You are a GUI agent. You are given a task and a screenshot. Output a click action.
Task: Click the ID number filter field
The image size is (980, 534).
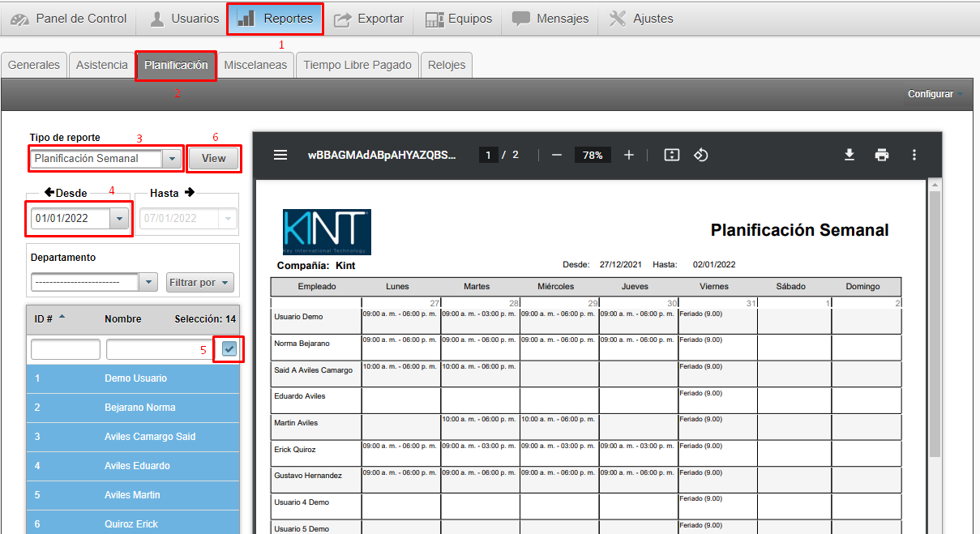(66, 349)
